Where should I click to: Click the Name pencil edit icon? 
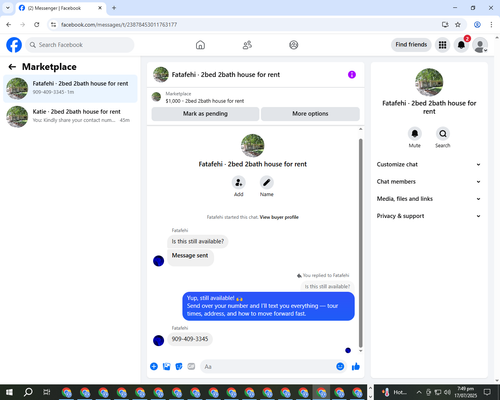(267, 183)
